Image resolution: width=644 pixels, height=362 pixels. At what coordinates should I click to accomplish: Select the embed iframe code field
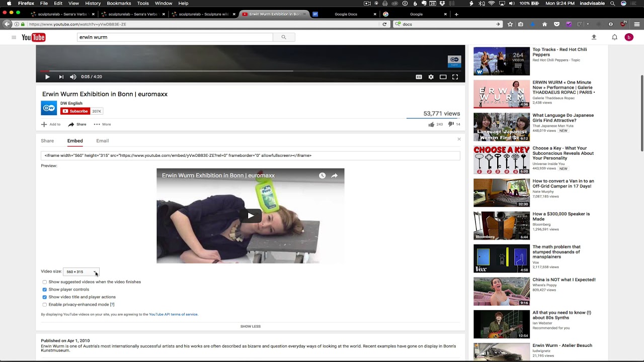pyautogui.click(x=251, y=156)
